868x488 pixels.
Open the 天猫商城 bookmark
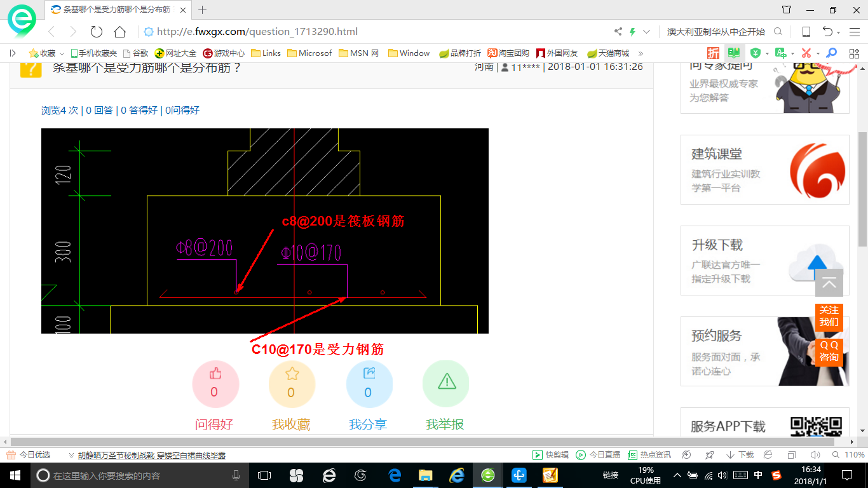(608, 53)
